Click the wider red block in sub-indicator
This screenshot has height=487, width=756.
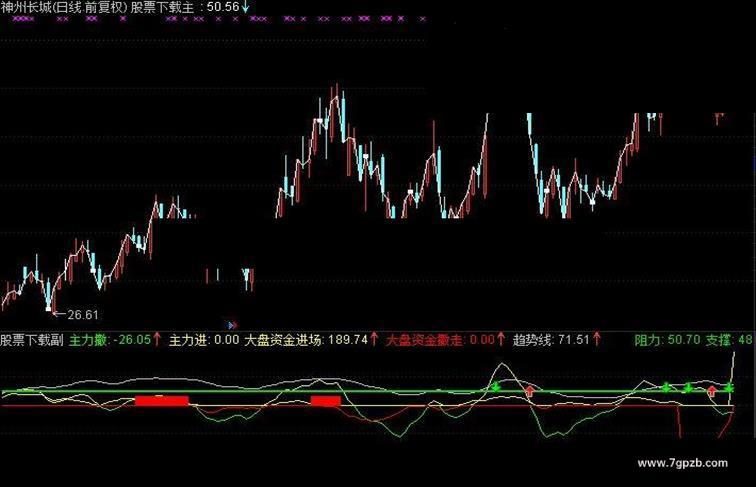162,401
